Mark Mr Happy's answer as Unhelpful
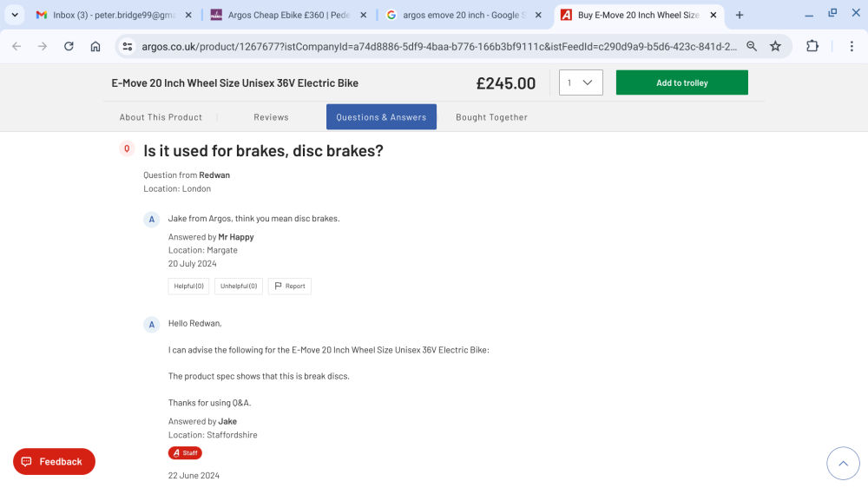The image size is (868, 488). pos(239,286)
